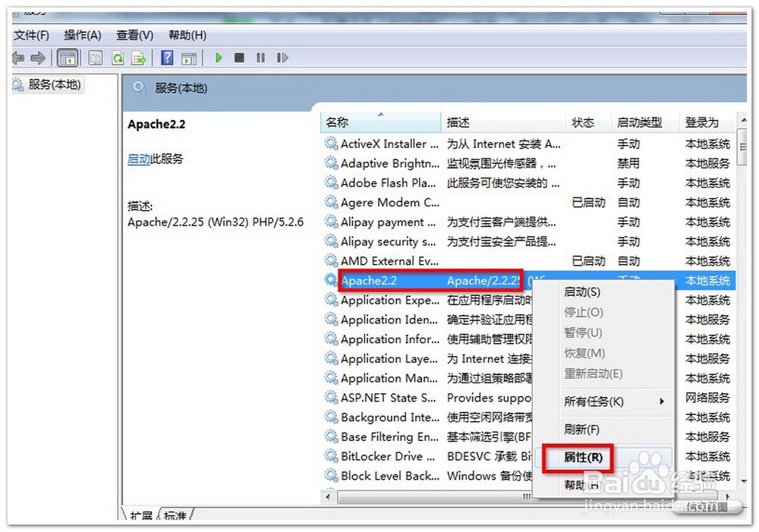
Task: Click 网络服务 logon of ASP.NET State
Action: click(x=707, y=398)
